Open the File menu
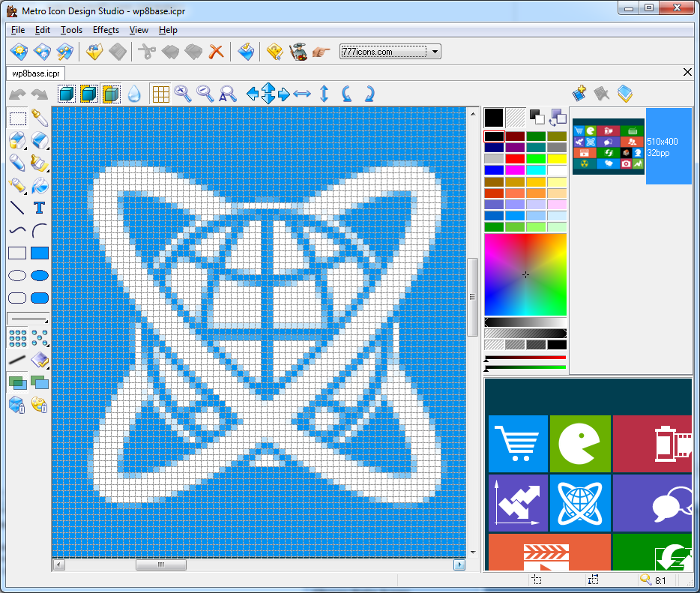Screen dimensions: 700x593 18,30
